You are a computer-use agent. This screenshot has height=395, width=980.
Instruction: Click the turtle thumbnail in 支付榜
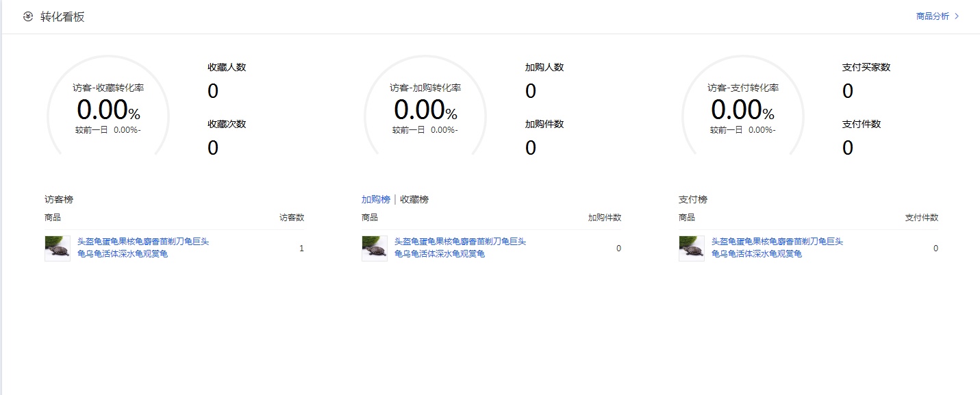tap(692, 249)
